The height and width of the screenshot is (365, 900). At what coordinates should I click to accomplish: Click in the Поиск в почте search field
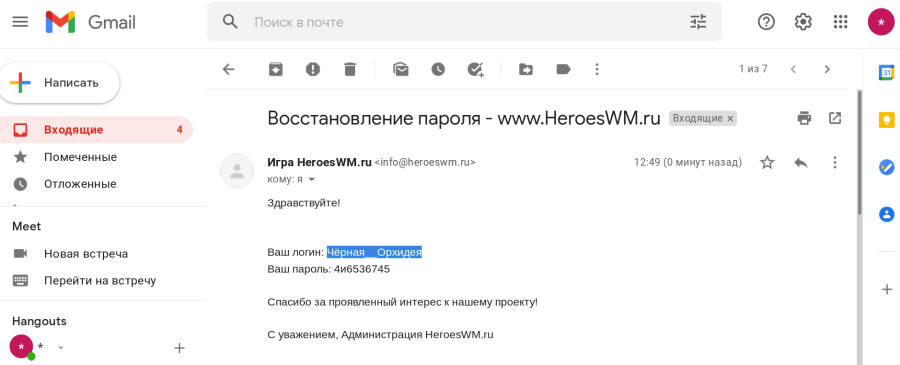point(464,22)
